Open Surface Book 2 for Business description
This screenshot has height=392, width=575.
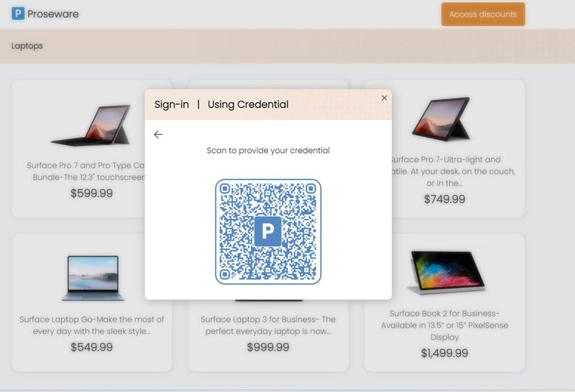pos(444,325)
